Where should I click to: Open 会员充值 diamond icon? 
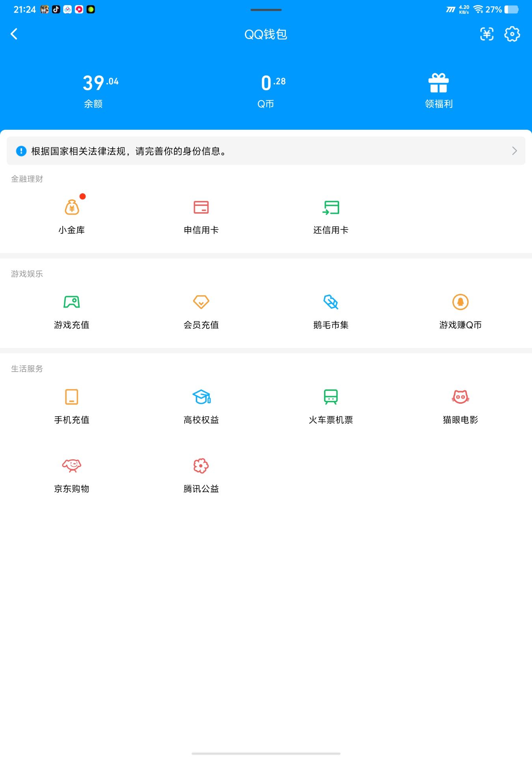point(201,302)
